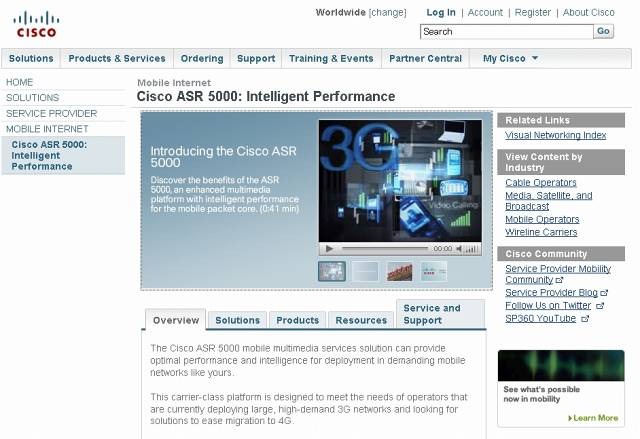The height and width of the screenshot is (439, 640).
Task: Click the Go search button
Action: coord(603,31)
